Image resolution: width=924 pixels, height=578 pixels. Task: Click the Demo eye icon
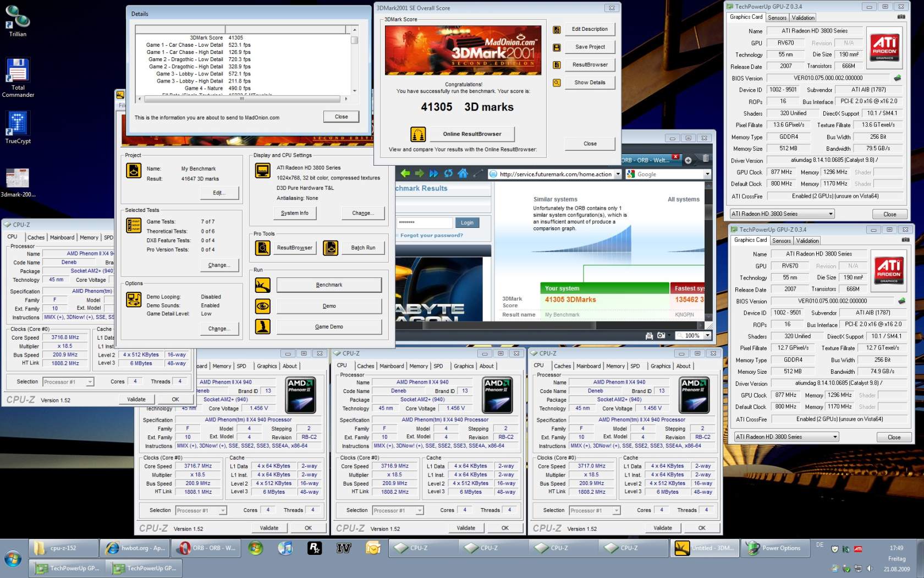coord(263,306)
